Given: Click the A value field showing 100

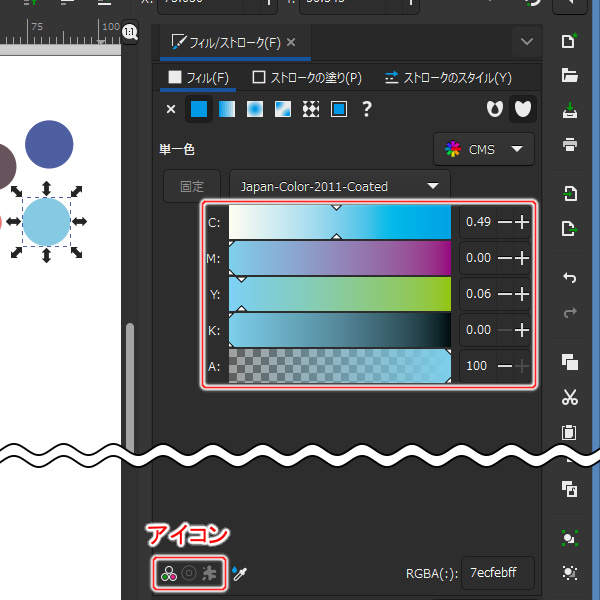Looking at the screenshot, I should point(478,366).
